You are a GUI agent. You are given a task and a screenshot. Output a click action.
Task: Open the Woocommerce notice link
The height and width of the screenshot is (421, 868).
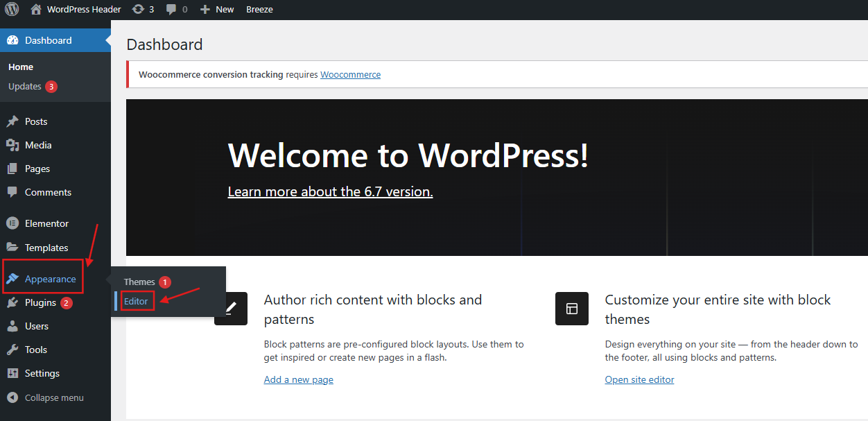[350, 74]
